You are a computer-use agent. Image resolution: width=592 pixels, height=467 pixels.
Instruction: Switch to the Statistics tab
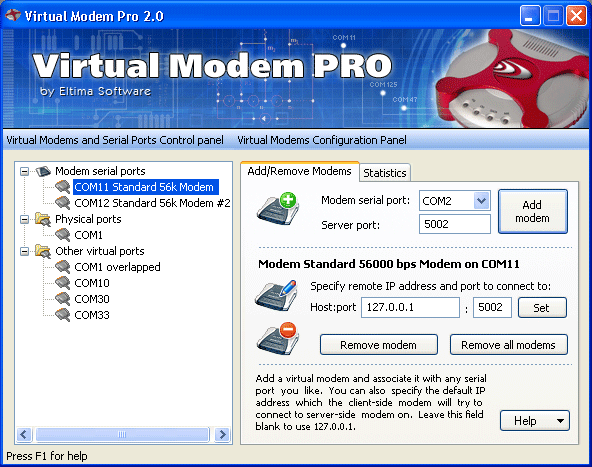pos(385,173)
